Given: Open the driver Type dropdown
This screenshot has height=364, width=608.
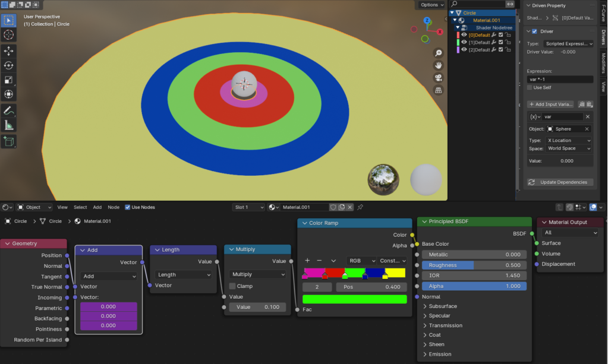Looking at the screenshot, I should 569,44.
